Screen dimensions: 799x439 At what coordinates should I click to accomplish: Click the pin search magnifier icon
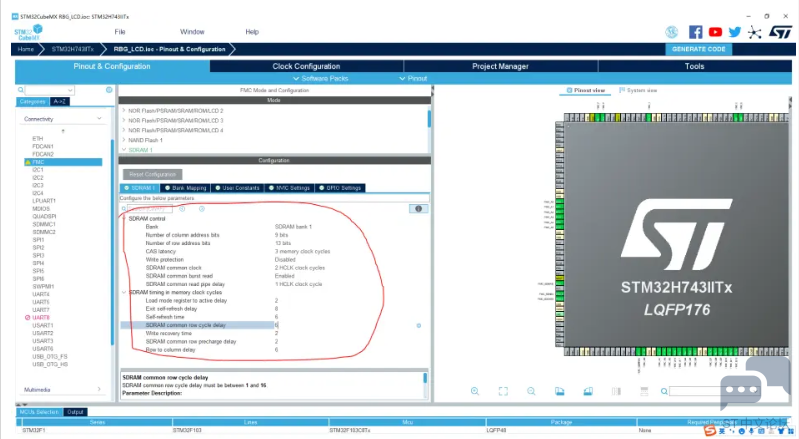pyautogui.click(x=664, y=391)
